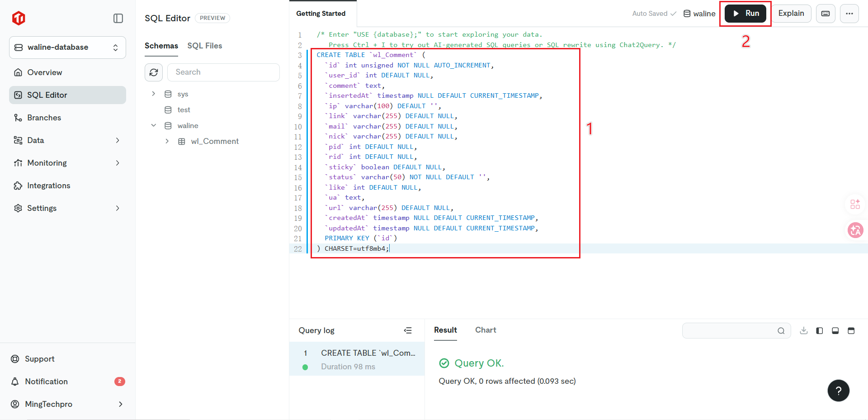This screenshot has width=868, height=420.
Task: Switch result panel to bottom layout
Action: (x=835, y=331)
